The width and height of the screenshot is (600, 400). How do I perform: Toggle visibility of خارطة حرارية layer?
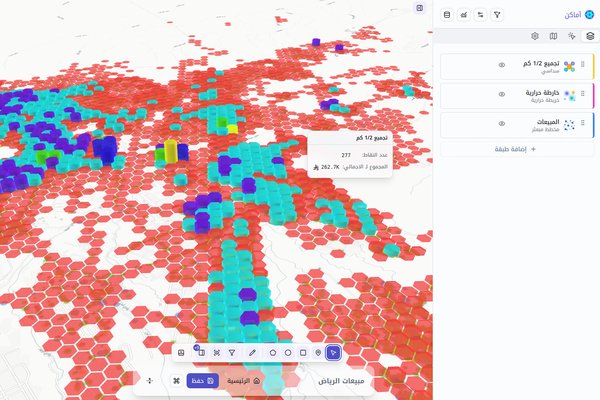click(x=502, y=94)
